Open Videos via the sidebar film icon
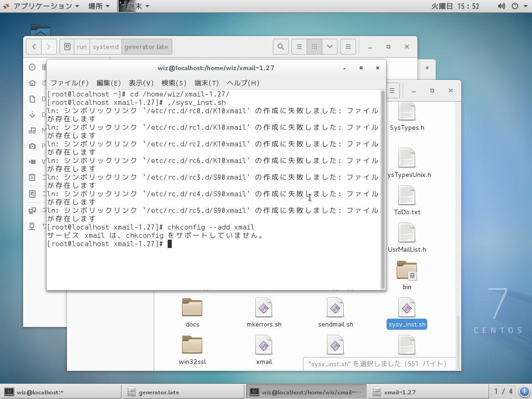The image size is (532, 399). click(32, 162)
